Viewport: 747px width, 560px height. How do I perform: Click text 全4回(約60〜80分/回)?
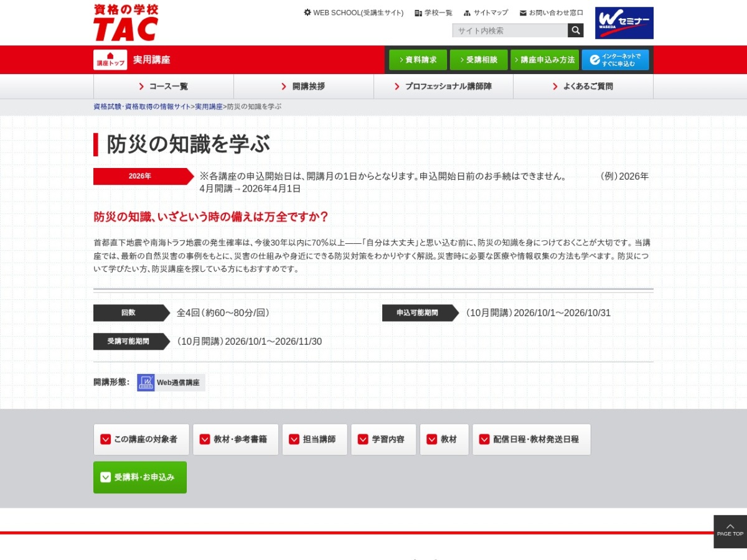tap(223, 313)
